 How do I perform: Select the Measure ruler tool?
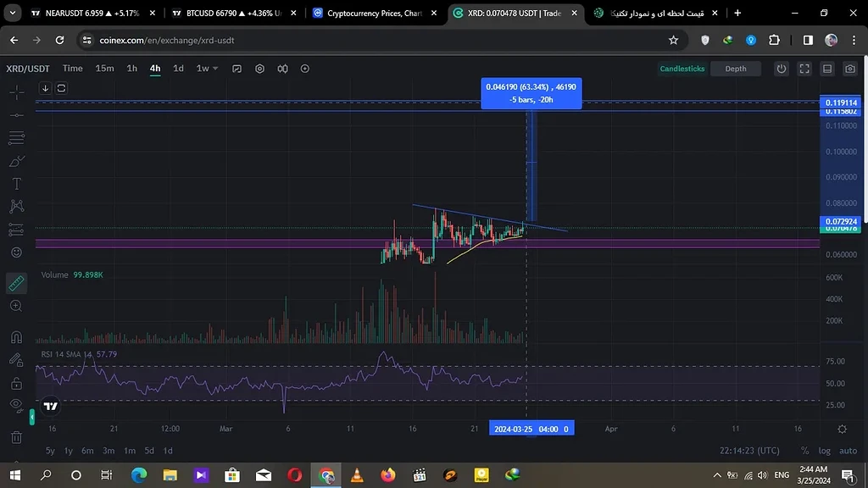pyautogui.click(x=16, y=283)
